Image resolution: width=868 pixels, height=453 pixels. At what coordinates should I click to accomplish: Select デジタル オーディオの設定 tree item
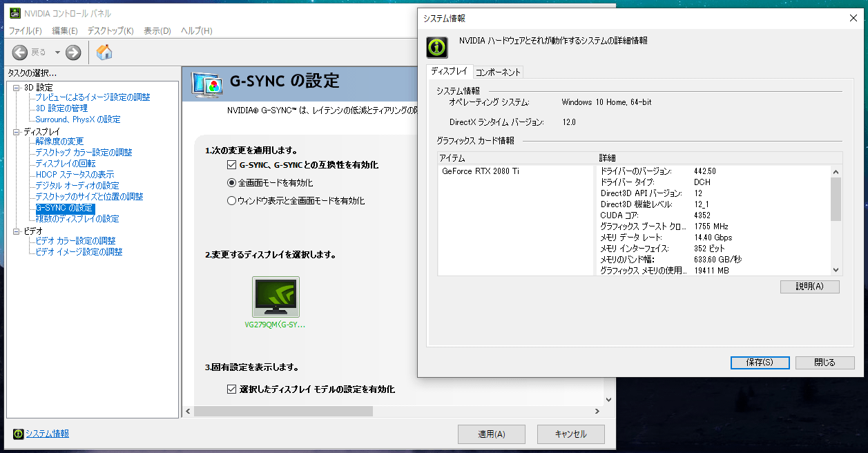[77, 186]
